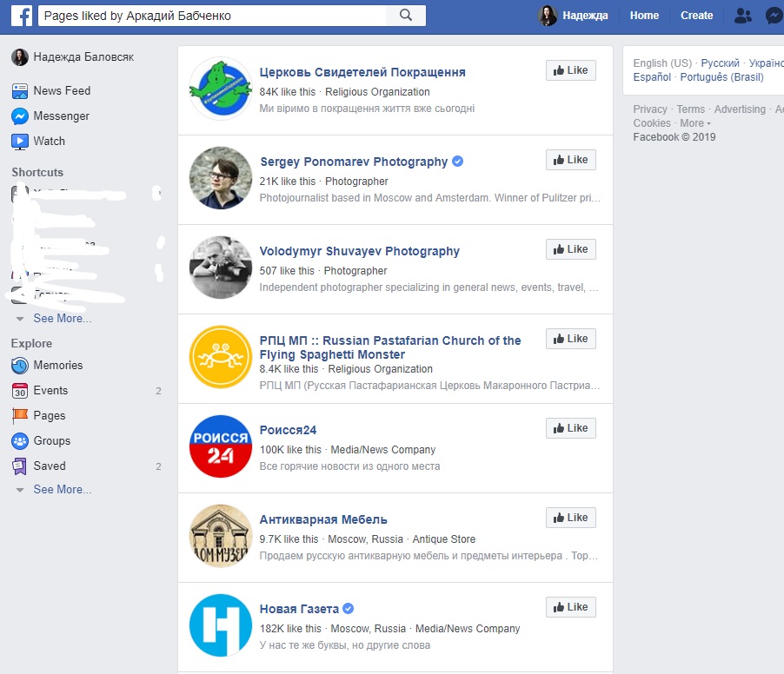
Task: Open the Flying Spaghetti Monster page logo
Action: click(x=221, y=357)
